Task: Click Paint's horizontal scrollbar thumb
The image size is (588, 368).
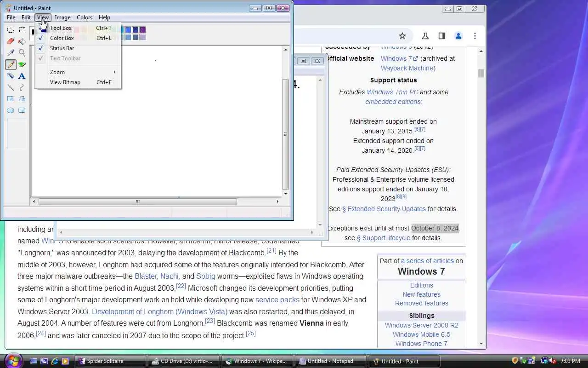Action: tap(137, 201)
